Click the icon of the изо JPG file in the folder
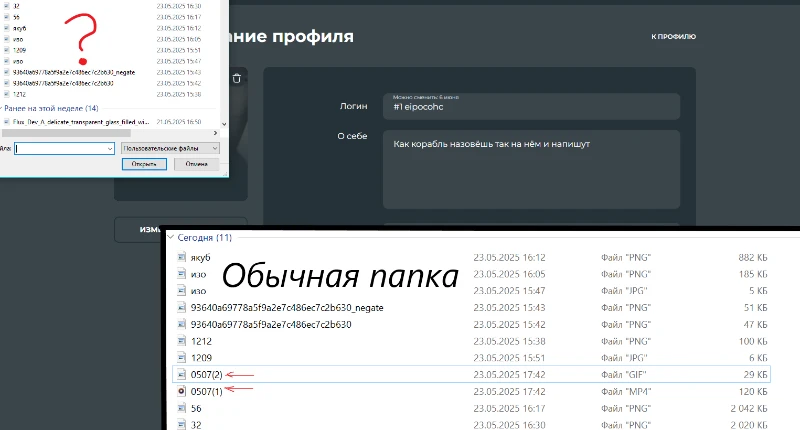800x430 pixels. (x=181, y=291)
